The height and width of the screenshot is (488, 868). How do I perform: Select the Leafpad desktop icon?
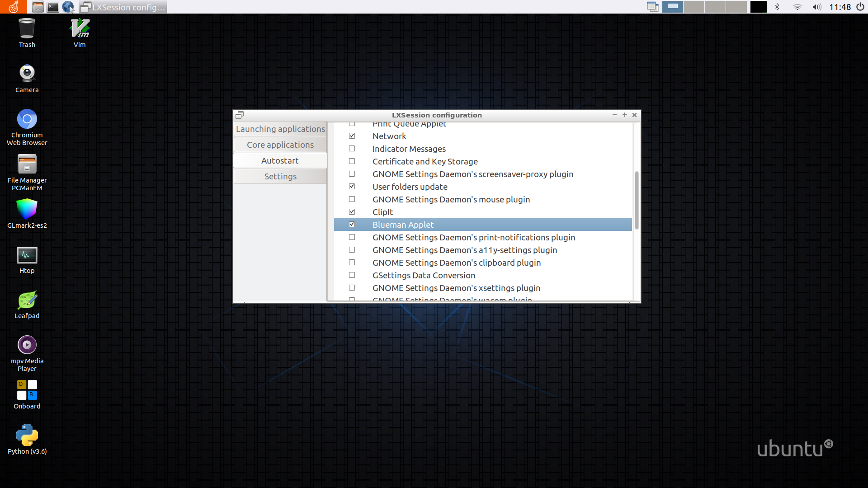27,305
